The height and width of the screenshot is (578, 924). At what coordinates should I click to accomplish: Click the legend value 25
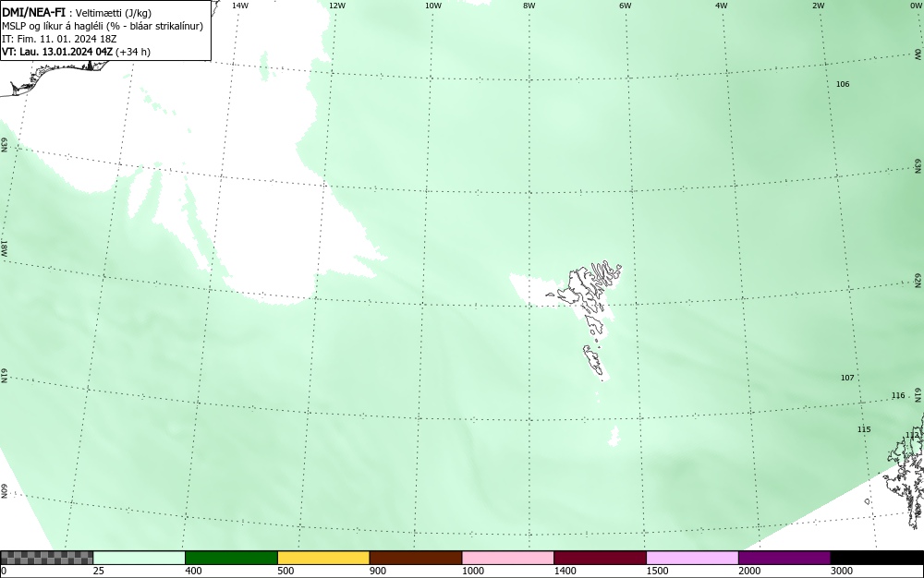coord(99,571)
